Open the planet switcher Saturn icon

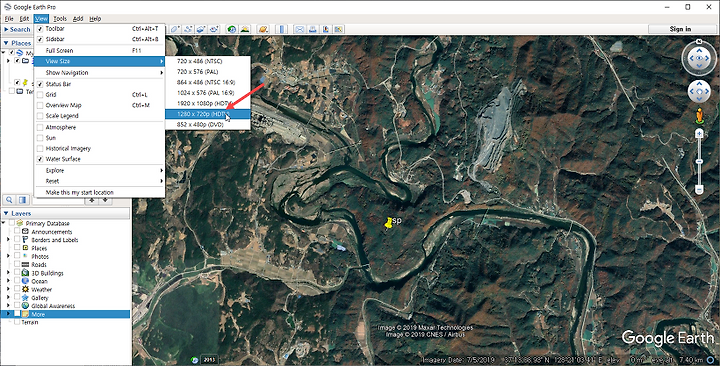coord(263,29)
